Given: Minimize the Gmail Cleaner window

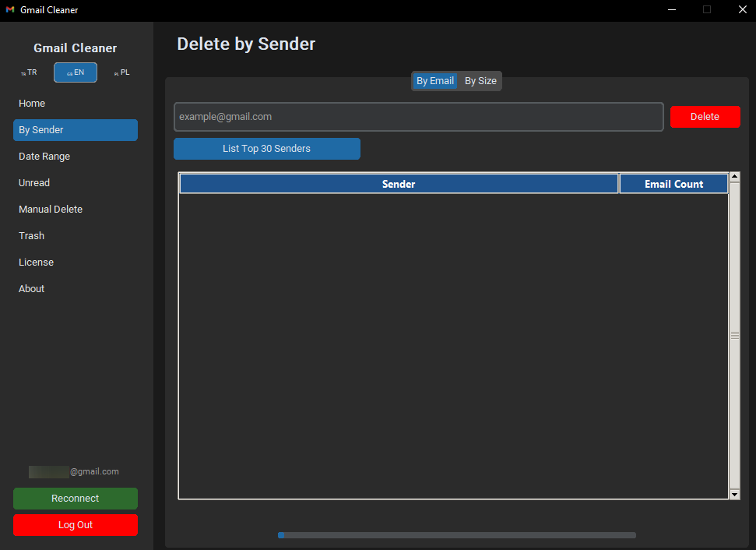Looking at the screenshot, I should coord(672,9).
